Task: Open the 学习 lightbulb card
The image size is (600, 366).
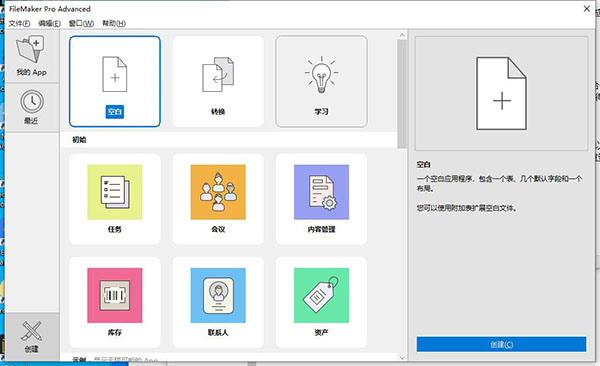Action: point(321,81)
